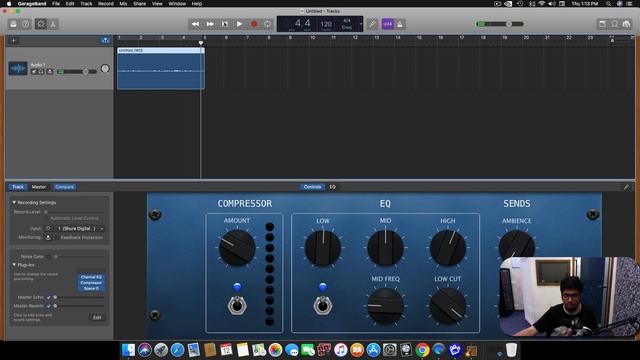Start recording with red Record button
Viewport: 640px width, 360px height.
point(254,24)
